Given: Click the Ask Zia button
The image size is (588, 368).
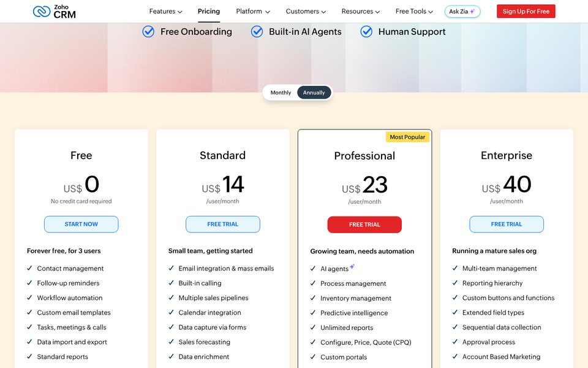Looking at the screenshot, I should [x=462, y=12].
